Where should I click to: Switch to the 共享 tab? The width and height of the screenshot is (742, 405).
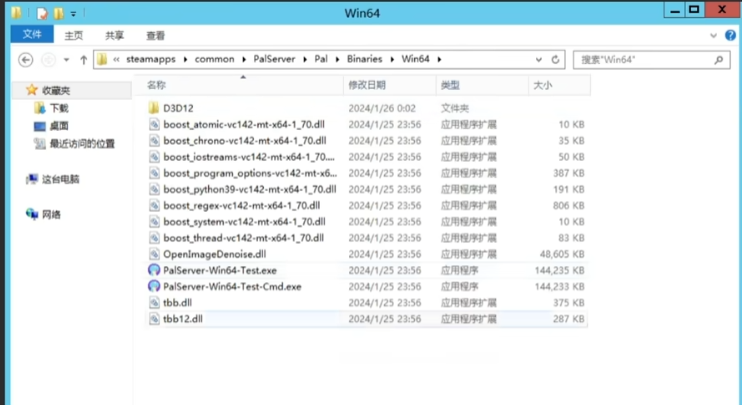(115, 35)
